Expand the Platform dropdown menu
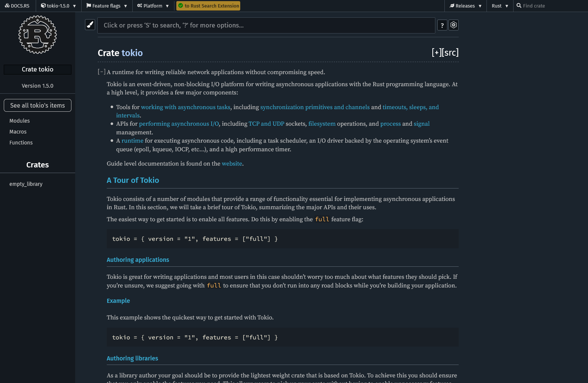 pyautogui.click(x=153, y=6)
